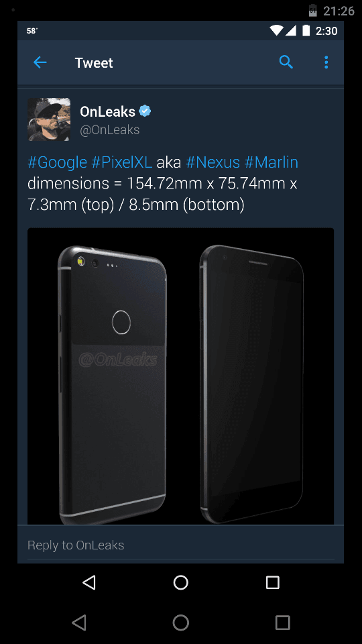Tap the blue back arrow beside Tweet
This screenshot has width=362, height=644.
[40, 62]
